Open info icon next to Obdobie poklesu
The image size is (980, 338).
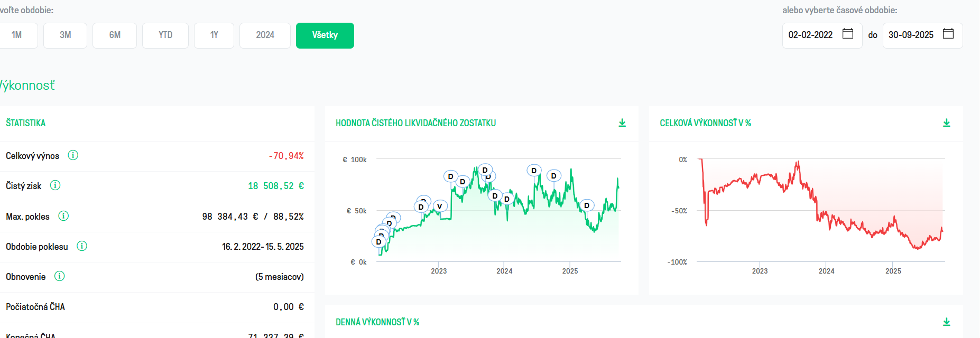[x=82, y=246]
